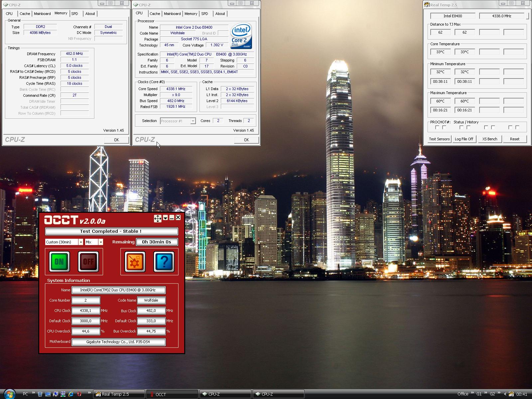The image size is (532, 399).
Task: Select second CPU-Z taskbar button
Action: coord(279,394)
